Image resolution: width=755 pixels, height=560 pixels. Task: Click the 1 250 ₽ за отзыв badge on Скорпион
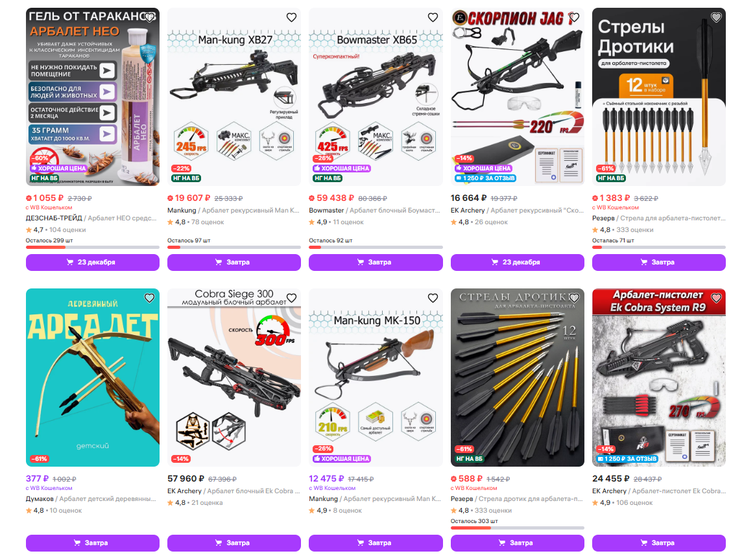tap(485, 178)
